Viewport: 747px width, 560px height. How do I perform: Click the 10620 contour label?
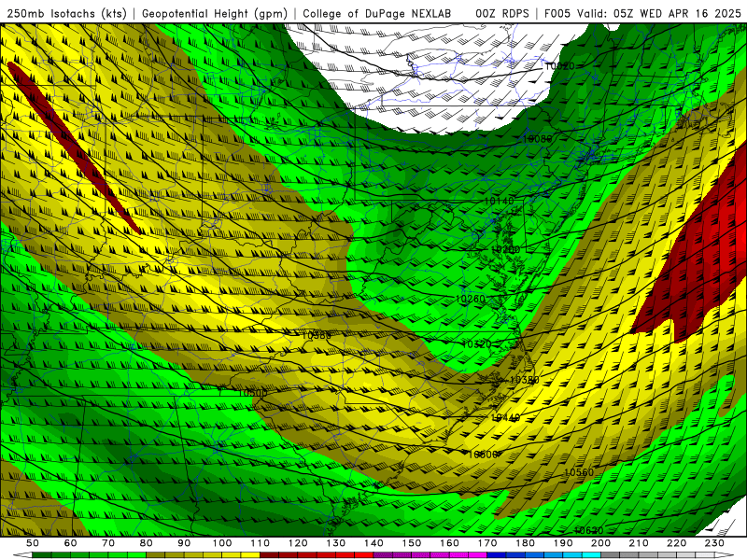589,530
